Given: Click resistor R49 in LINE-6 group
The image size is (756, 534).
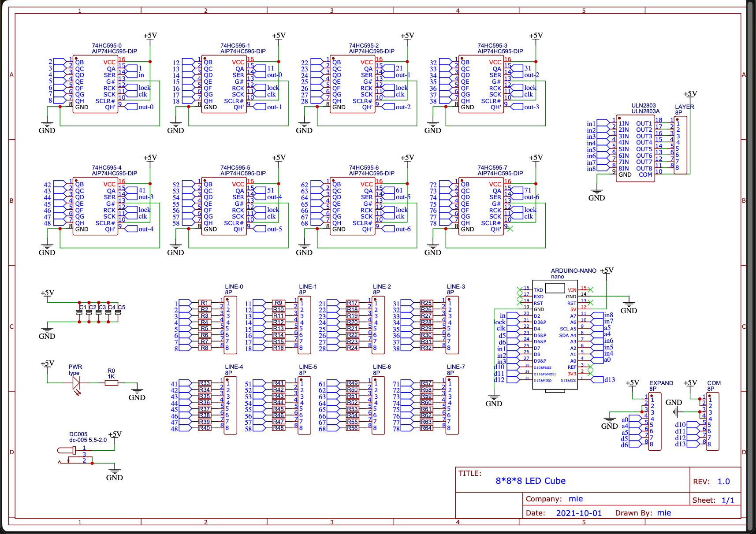Looking at the screenshot, I should (352, 383).
